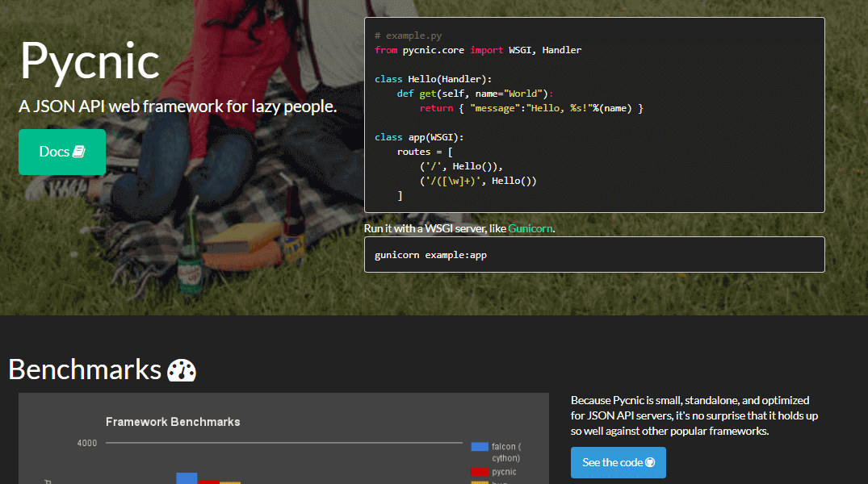868x484 pixels.
Task: Click the Pycnic main title
Action: pos(90,61)
